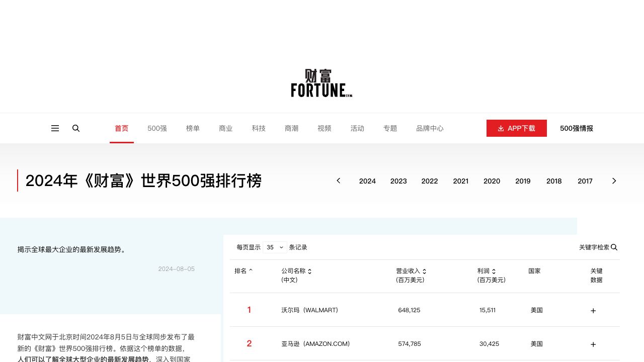The height and width of the screenshot is (362, 644).
Task: Select the 科技 navigation item
Action: [259, 128]
